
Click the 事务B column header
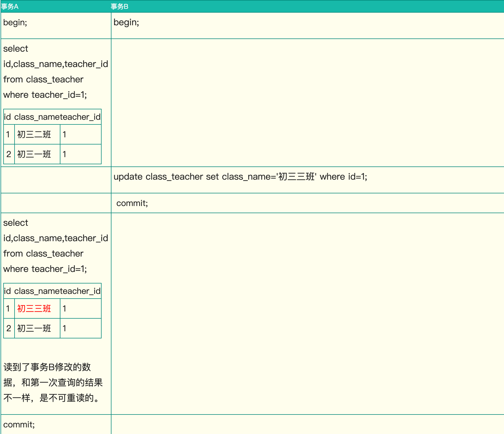coord(119,6)
